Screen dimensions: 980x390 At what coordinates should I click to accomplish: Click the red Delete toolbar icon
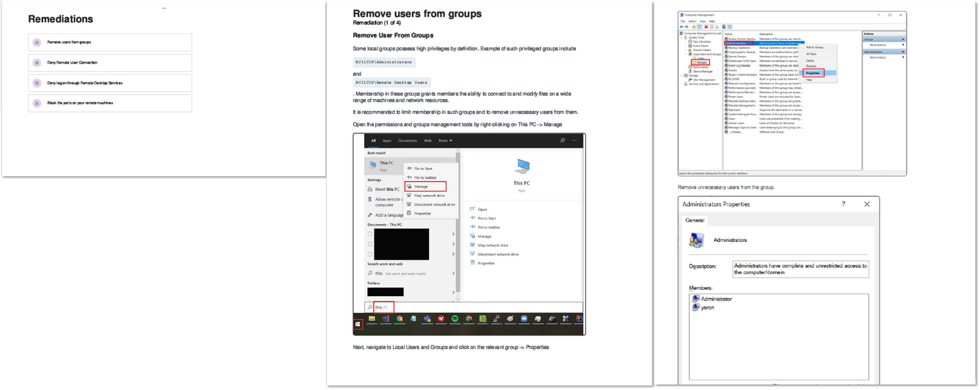tap(706, 27)
